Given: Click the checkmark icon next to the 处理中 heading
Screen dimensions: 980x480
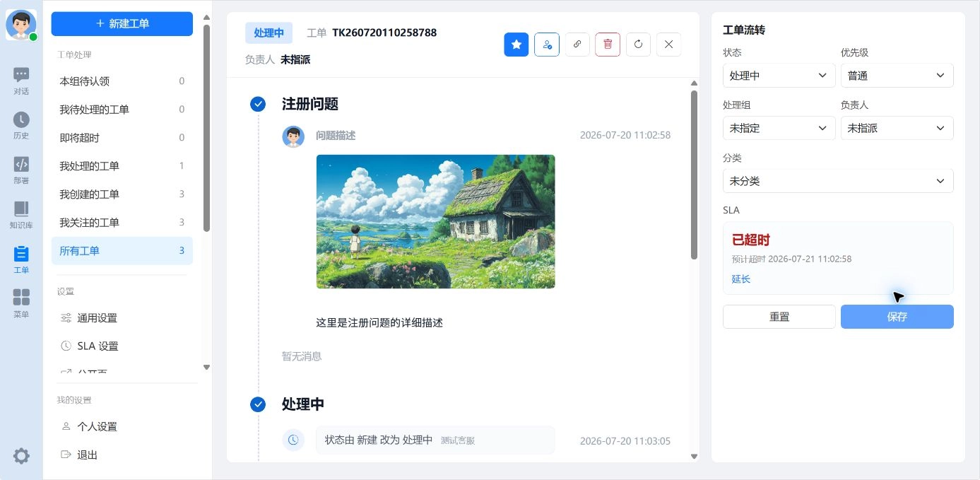Looking at the screenshot, I should point(258,404).
